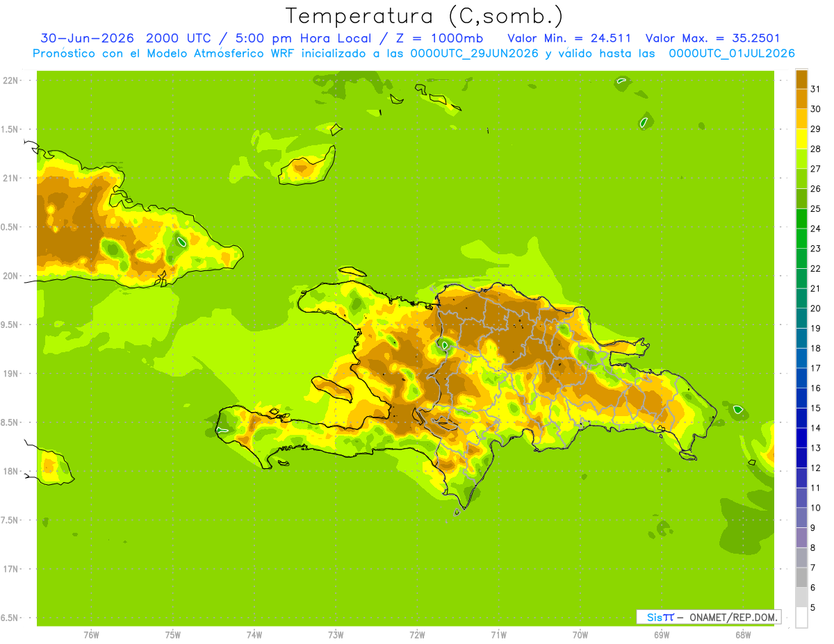Screen dimensions: 834x644
Task: Click the "19N" latitude axis label
Action: pos(10,374)
